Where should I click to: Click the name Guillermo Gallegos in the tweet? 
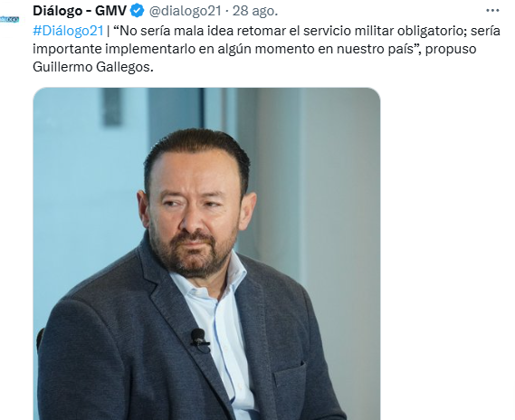93,67
